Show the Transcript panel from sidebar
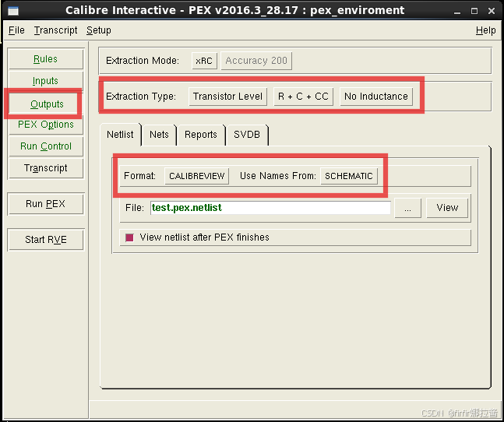This screenshot has width=504, height=422. (x=45, y=168)
